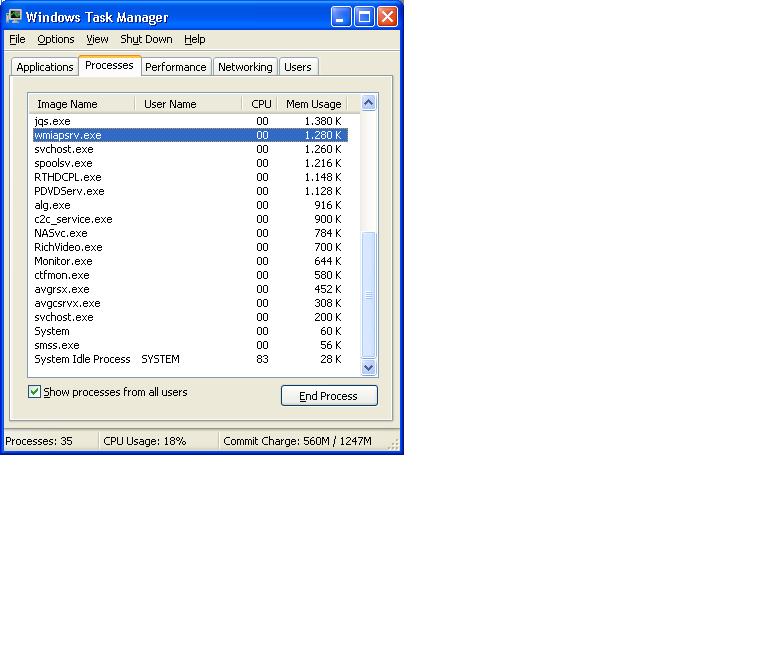Click the window resize grip corner
Image resolution: width=759 pixels, height=659 pixels.
394,444
